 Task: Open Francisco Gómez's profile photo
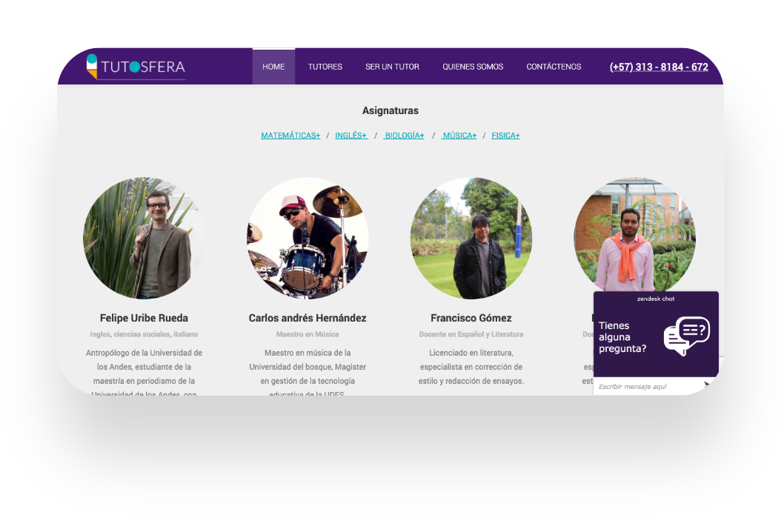coord(471,238)
